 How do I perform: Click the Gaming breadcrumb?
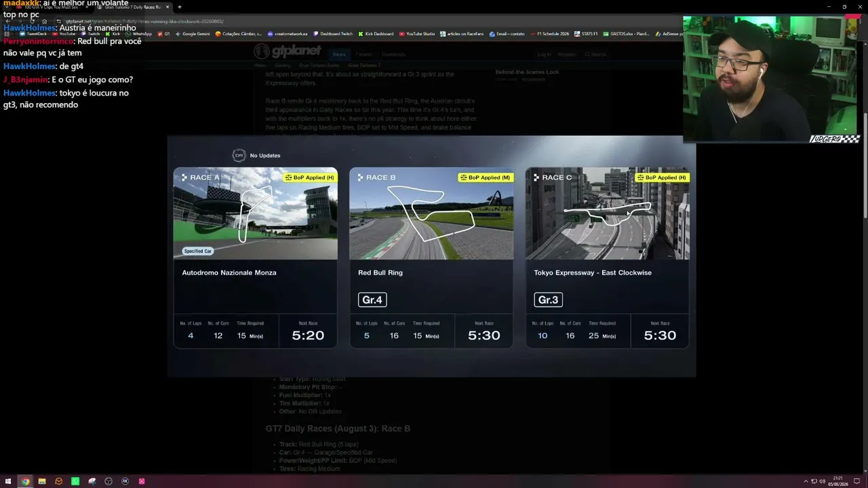tap(282, 66)
